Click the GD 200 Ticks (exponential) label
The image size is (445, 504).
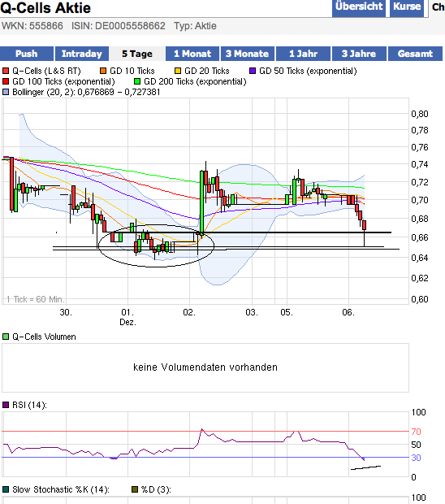click(x=195, y=81)
